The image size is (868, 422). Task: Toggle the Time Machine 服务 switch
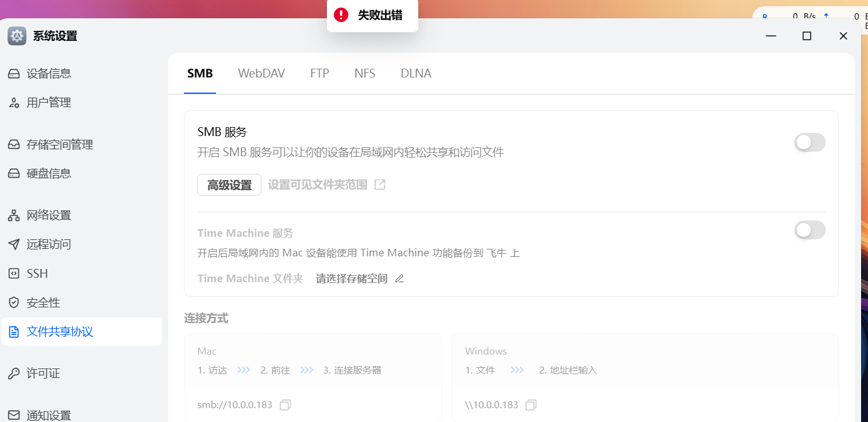pyautogui.click(x=809, y=230)
